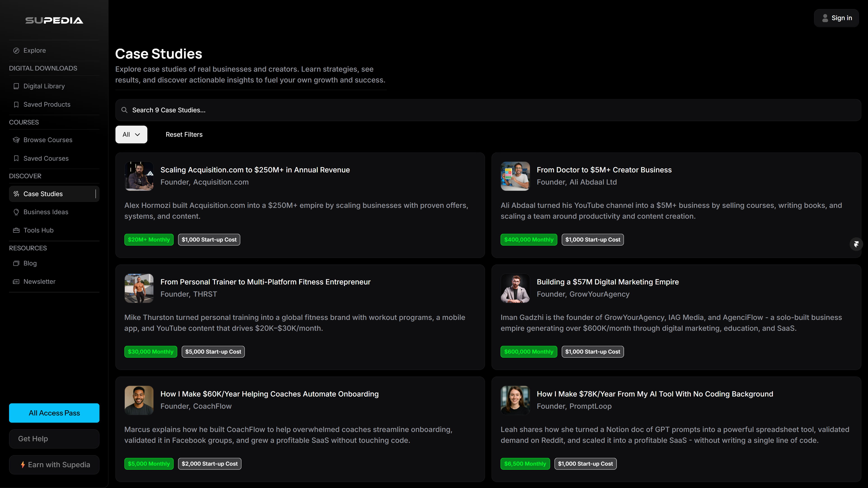
Task: Click the Framer badge icon
Action: (x=856, y=244)
